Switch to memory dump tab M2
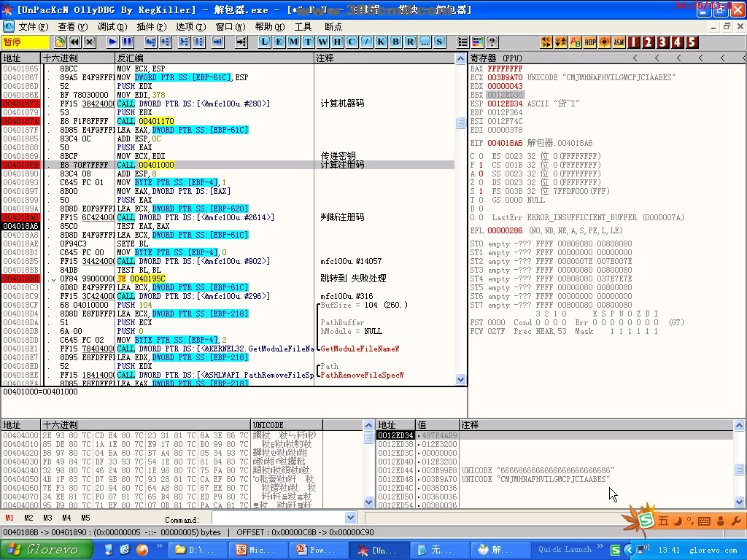The image size is (747, 560). tap(28, 518)
